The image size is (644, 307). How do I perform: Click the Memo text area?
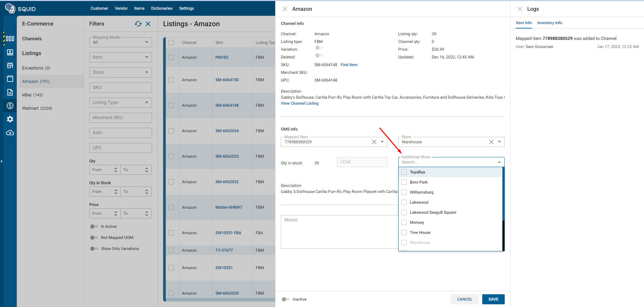point(339,232)
